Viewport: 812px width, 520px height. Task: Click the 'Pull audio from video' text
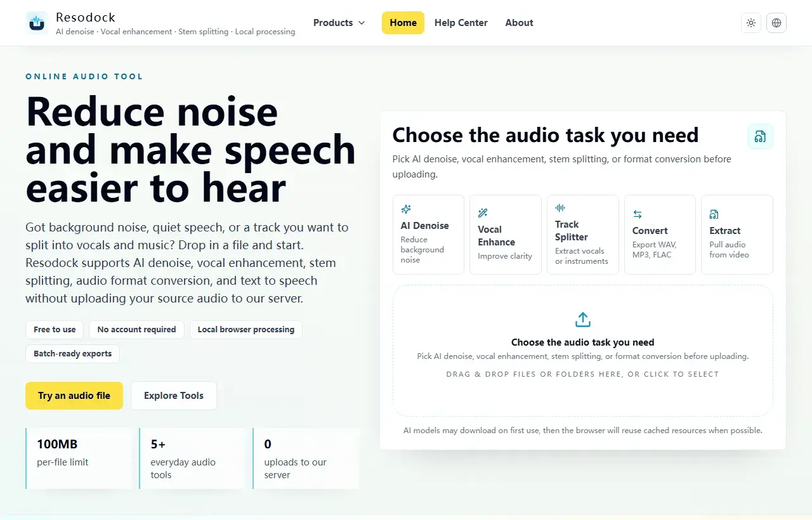tap(729, 250)
